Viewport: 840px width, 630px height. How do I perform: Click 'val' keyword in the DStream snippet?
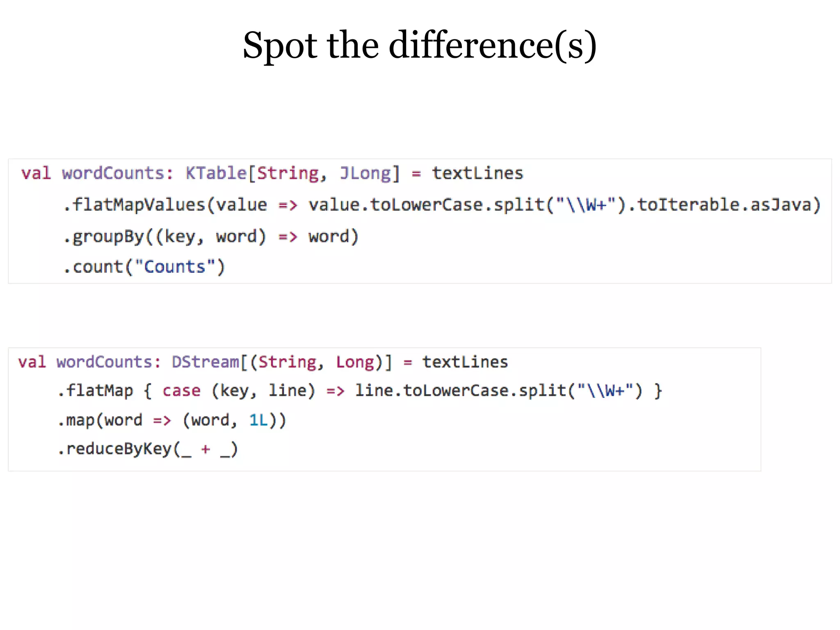click(32, 362)
